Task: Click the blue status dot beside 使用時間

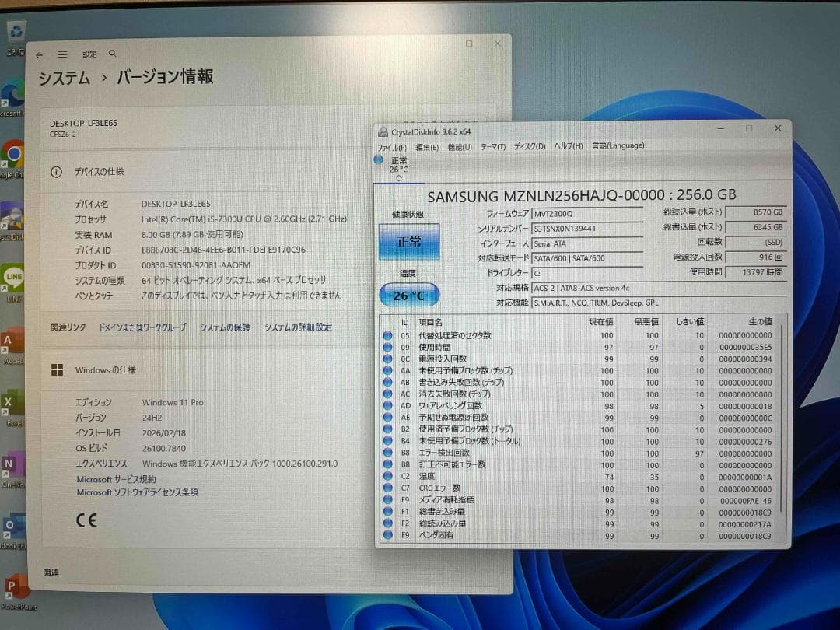Action: pos(387,348)
